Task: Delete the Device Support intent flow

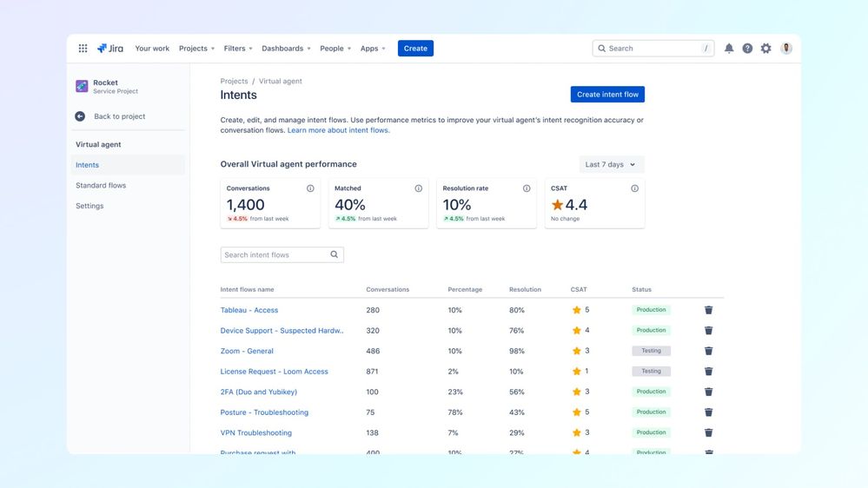Action: (709, 330)
